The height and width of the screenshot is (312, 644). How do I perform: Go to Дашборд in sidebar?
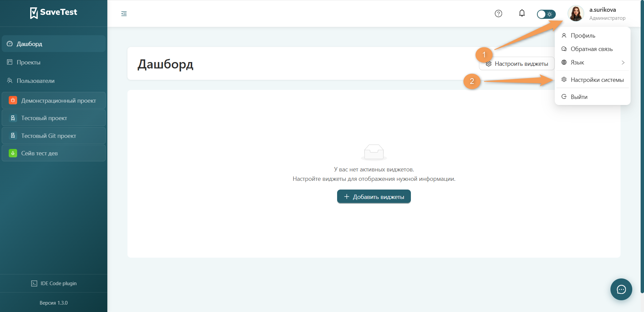(x=54, y=44)
